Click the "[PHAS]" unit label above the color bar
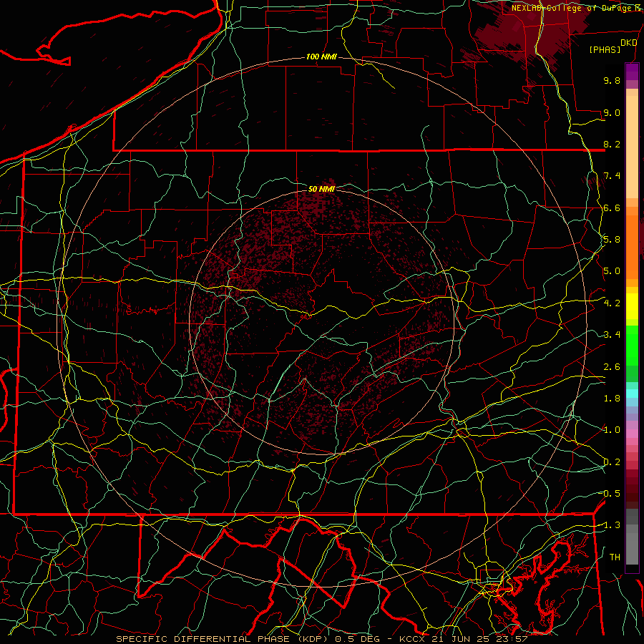Viewport: 644px width, 644px height. (605, 49)
